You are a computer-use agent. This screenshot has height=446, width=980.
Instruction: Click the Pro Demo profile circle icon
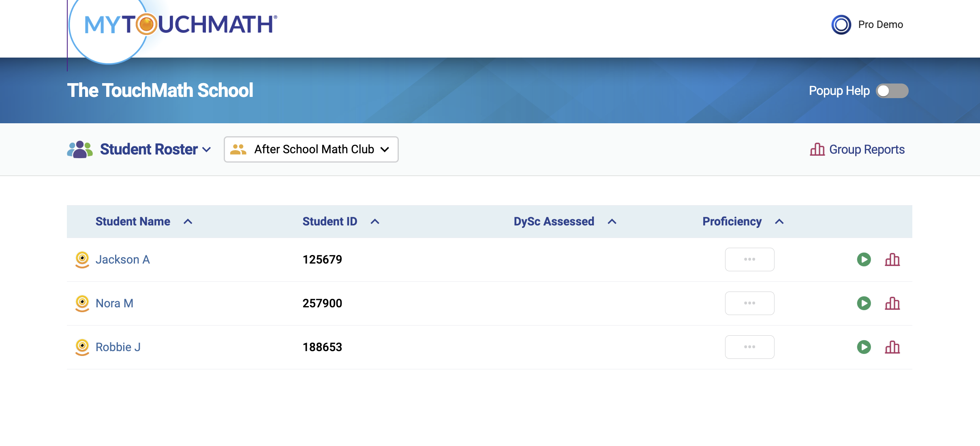(841, 25)
